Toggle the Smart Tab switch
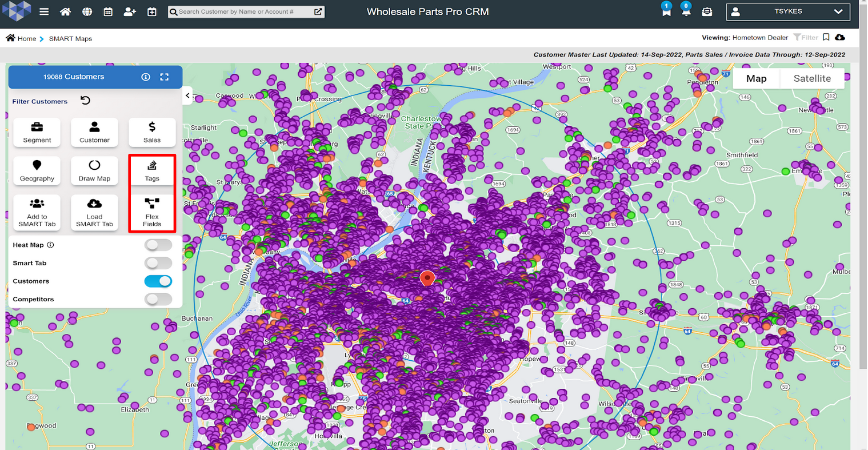This screenshot has width=868, height=450. click(x=158, y=263)
